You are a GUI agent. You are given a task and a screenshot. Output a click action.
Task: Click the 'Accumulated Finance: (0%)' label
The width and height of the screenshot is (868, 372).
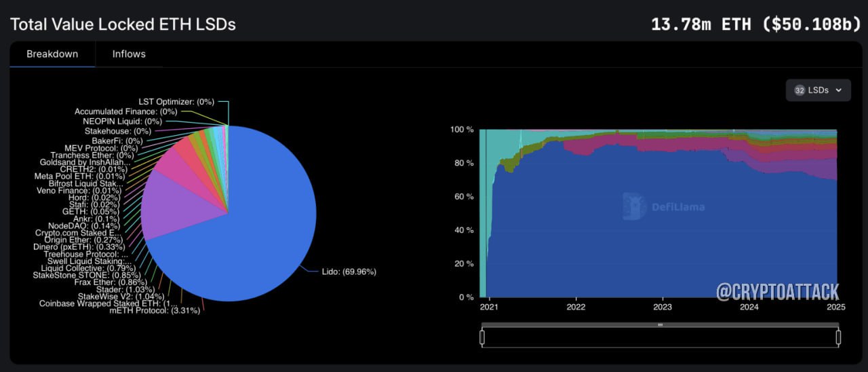pos(125,111)
